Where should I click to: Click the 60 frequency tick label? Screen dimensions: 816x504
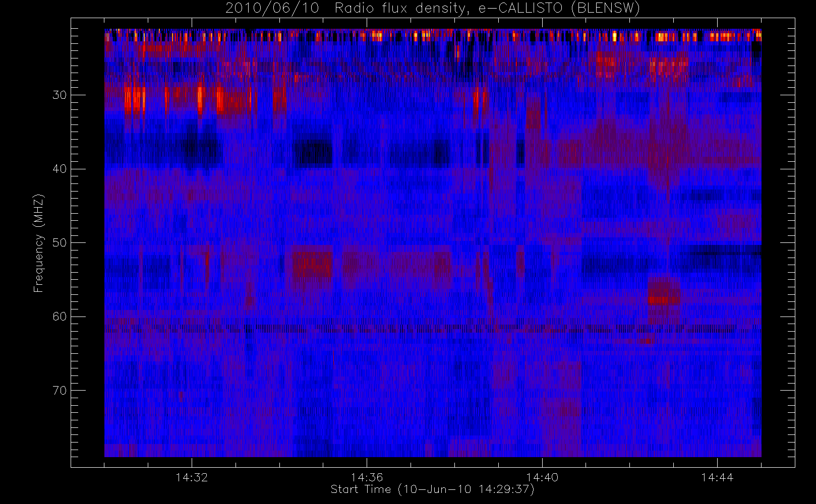coord(60,317)
